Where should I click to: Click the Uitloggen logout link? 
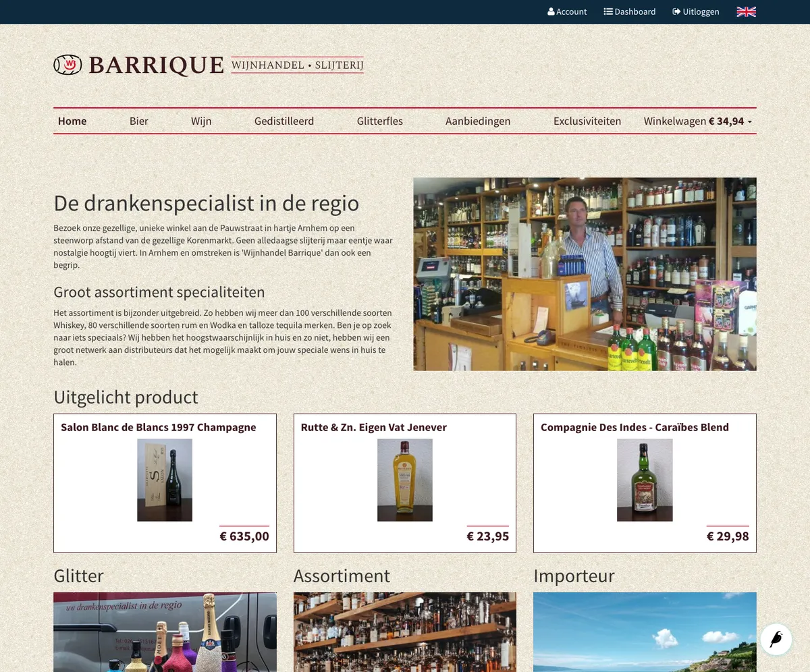click(696, 11)
